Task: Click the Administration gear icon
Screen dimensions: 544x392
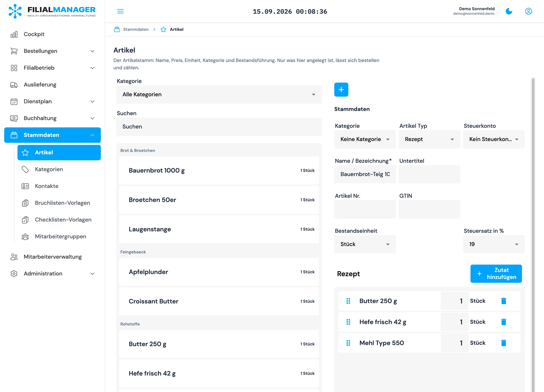Action: (x=14, y=273)
